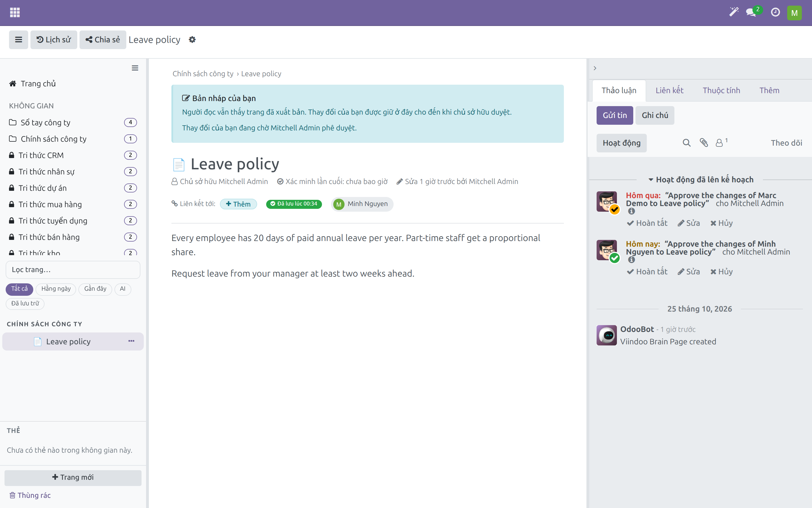812x508 pixels.
Task: Toggle the Đã lưu trữ filter chip
Action: point(25,303)
